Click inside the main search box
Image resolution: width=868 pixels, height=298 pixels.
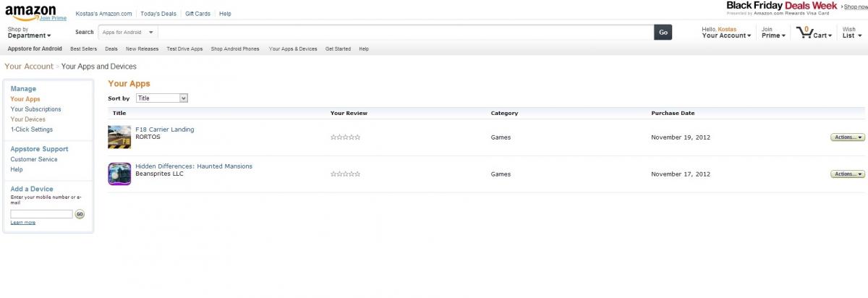coord(406,32)
